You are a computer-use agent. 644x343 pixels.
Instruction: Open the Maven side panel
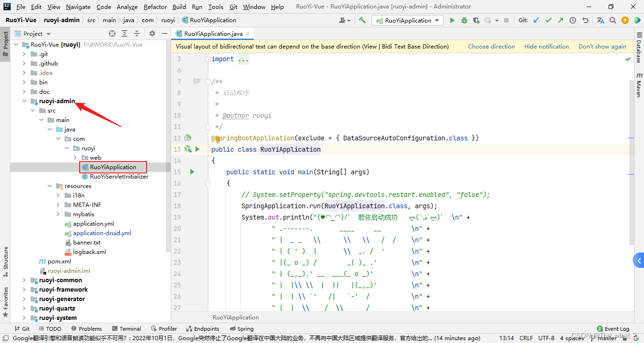click(639, 85)
